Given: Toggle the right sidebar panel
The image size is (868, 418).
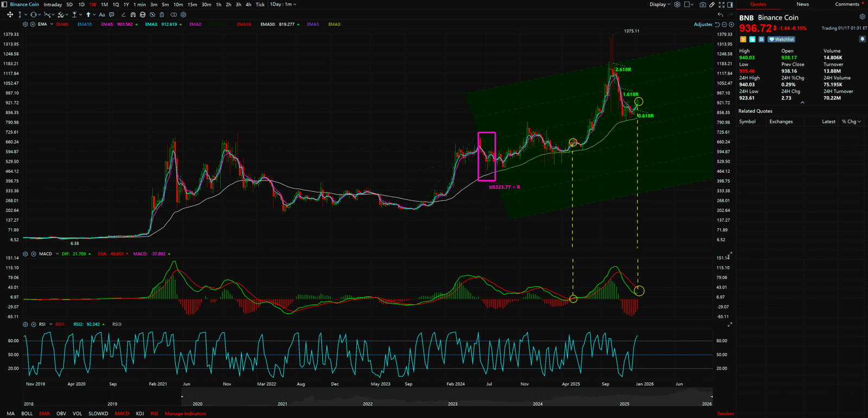Looking at the screenshot, I should click(730, 4).
